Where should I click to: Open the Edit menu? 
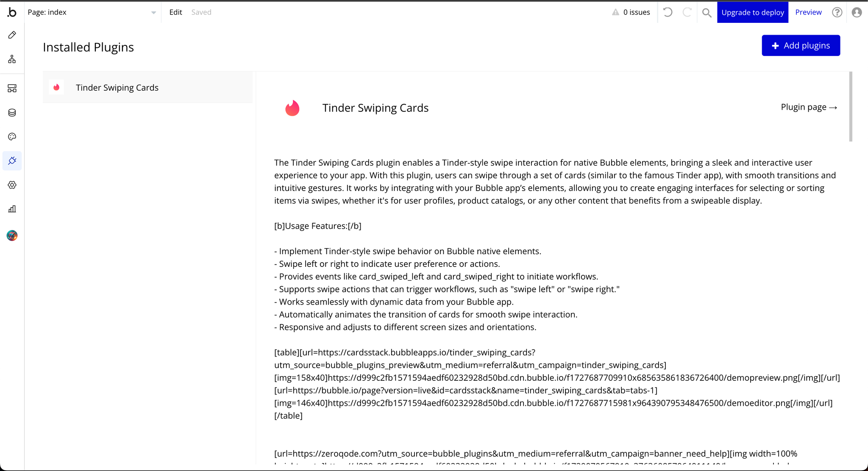click(175, 12)
